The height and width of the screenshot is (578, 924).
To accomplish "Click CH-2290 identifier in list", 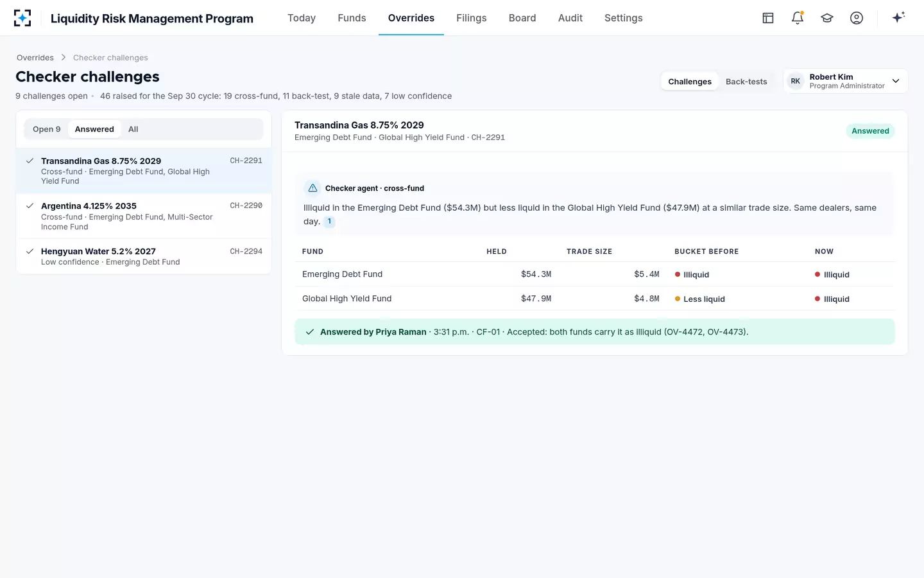I will 246,206.
